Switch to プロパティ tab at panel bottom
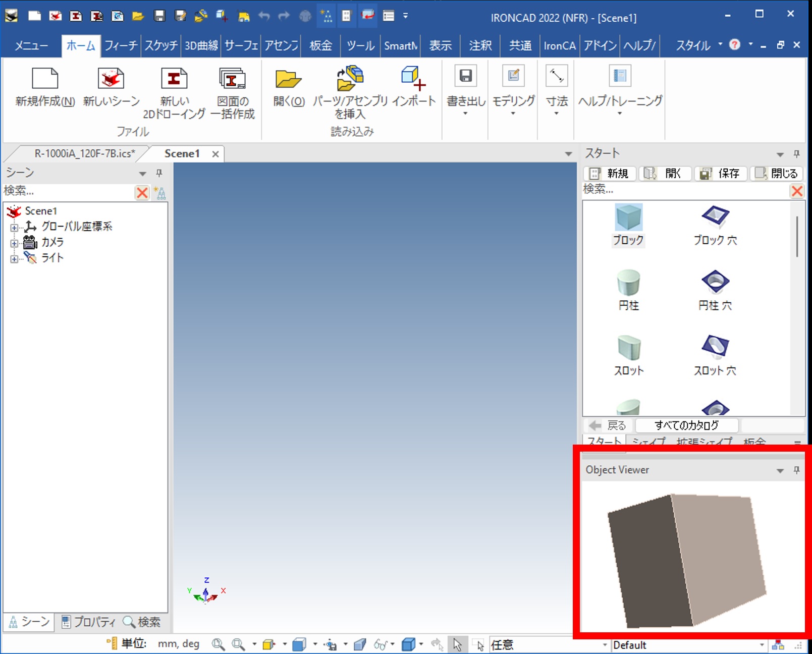The width and height of the screenshot is (812, 654). click(88, 622)
